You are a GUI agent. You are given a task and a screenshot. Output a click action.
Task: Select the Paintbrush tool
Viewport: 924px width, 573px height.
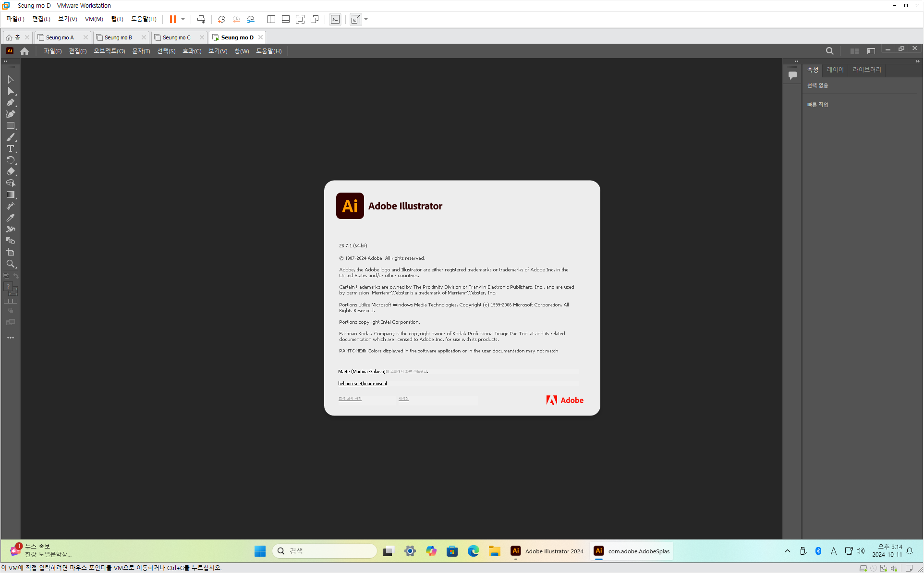pyautogui.click(x=11, y=137)
